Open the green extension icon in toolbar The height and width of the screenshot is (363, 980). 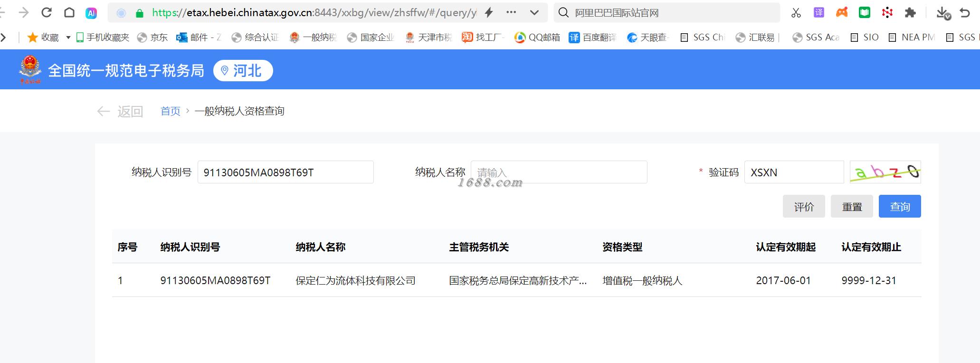click(x=865, y=13)
